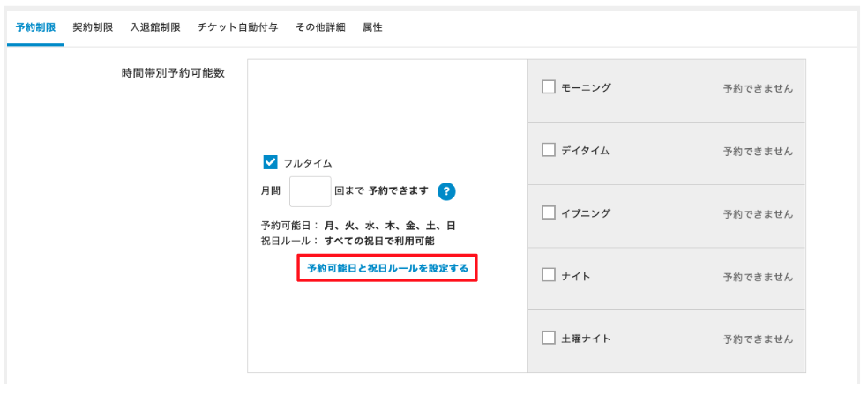Check the デイタイム checkbox
Viewport: 868px width, 395px height.
pos(548,151)
